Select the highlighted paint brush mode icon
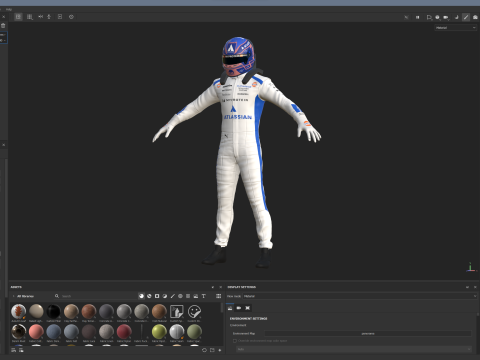 pos(466,17)
